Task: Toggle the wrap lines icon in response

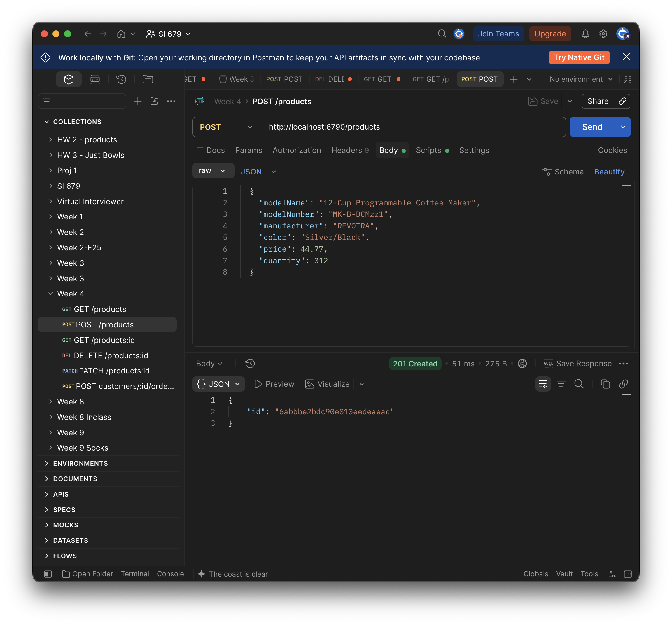Action: (x=543, y=384)
